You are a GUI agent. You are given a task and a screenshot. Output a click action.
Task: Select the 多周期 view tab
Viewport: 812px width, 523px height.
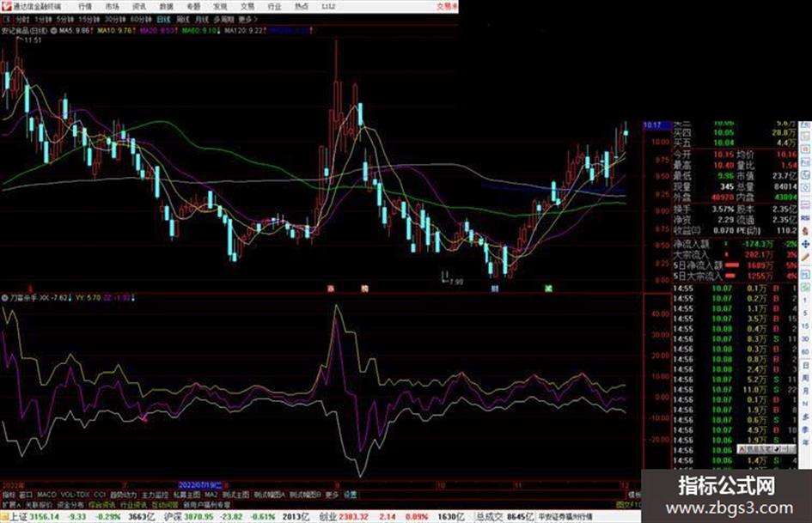pos(223,20)
